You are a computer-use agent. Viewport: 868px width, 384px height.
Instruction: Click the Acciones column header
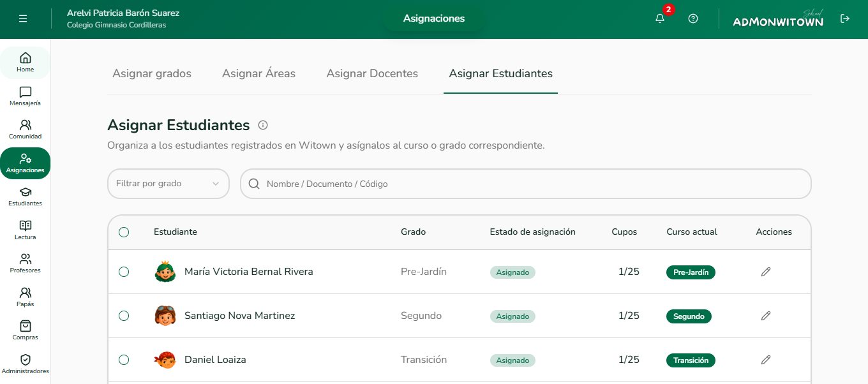[774, 232]
